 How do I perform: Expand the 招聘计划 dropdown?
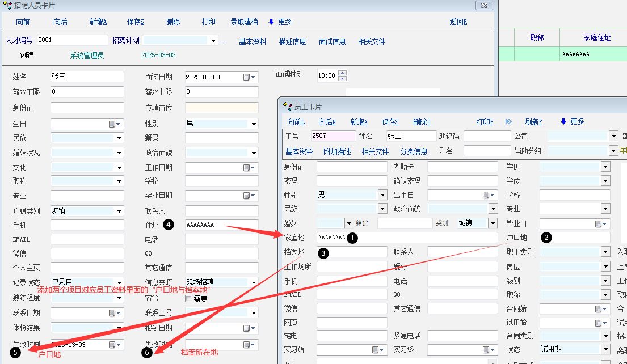[x=213, y=41]
